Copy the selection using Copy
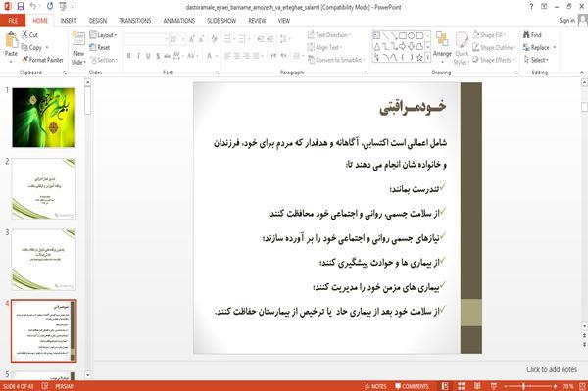 [32, 48]
